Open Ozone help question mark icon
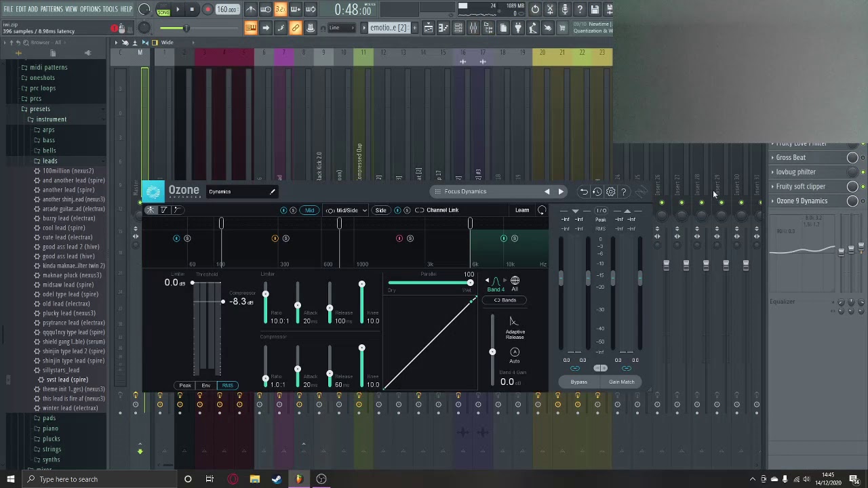 (624, 192)
